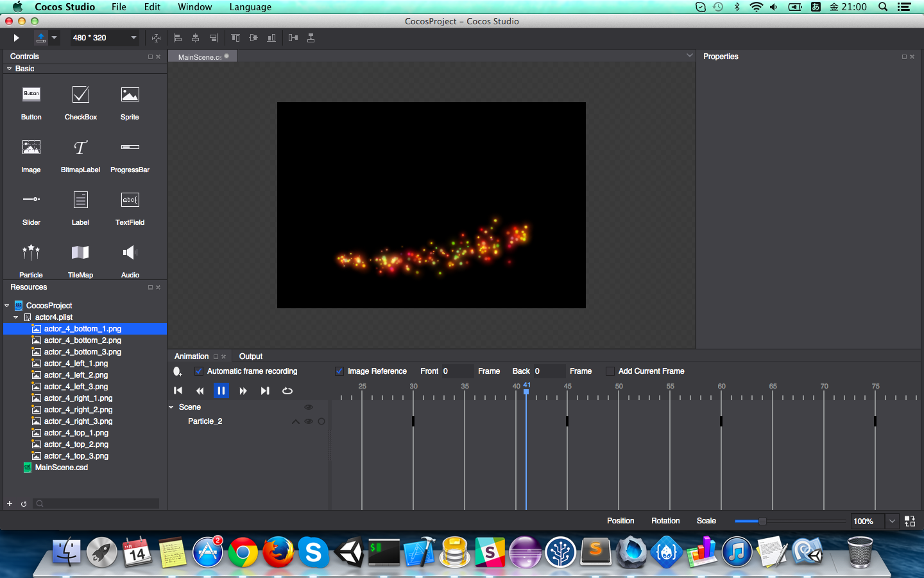Screen dimensions: 924x578
Task: Select the Animation tab
Action: pyautogui.click(x=191, y=356)
